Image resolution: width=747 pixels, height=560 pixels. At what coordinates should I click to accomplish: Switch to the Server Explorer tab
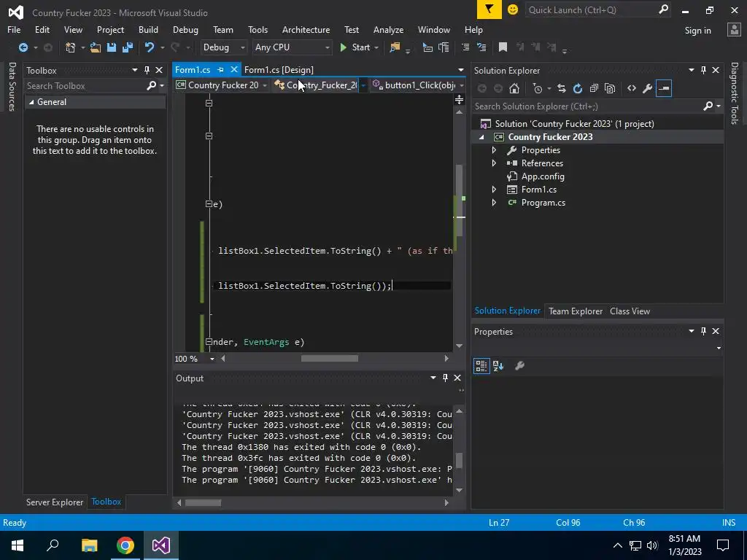55,502
